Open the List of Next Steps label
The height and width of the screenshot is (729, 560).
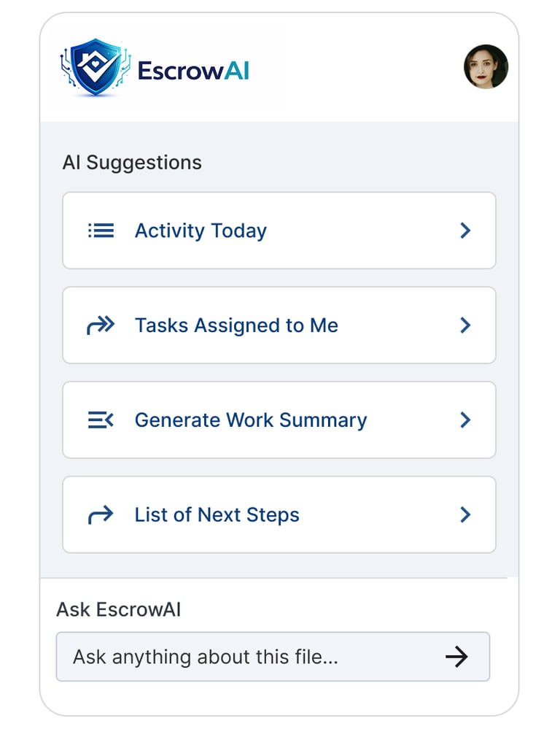tap(217, 515)
